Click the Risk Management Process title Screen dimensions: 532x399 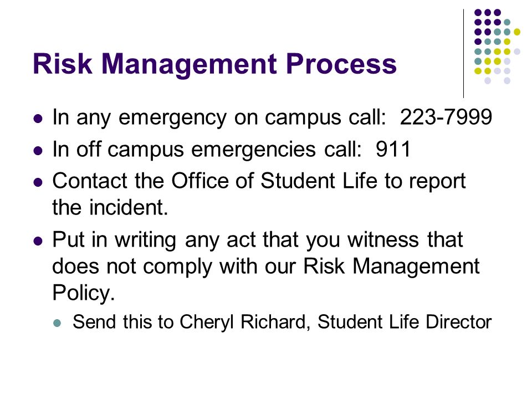coord(214,63)
